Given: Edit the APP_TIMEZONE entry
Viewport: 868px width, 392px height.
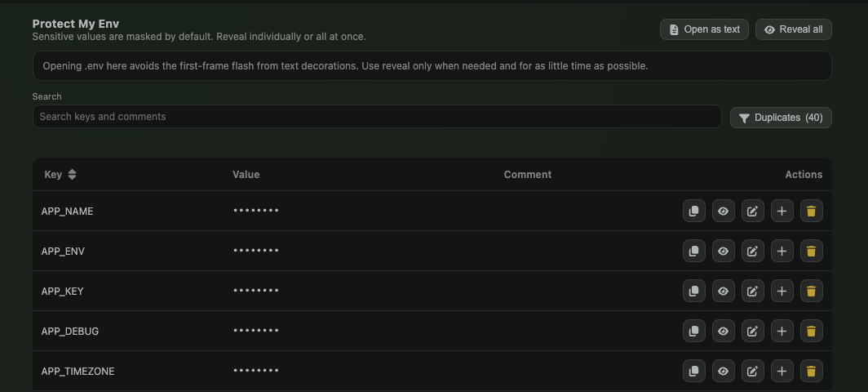Looking at the screenshot, I should click(x=752, y=371).
